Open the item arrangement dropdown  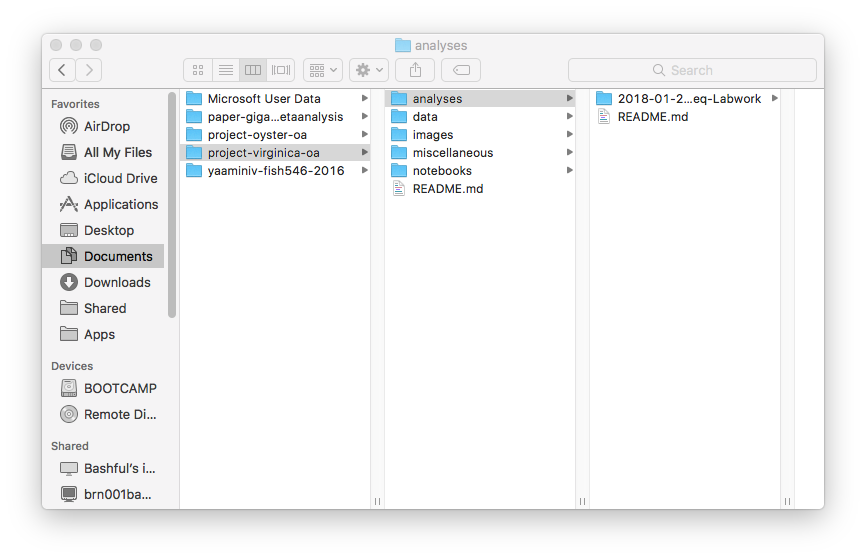[323, 70]
